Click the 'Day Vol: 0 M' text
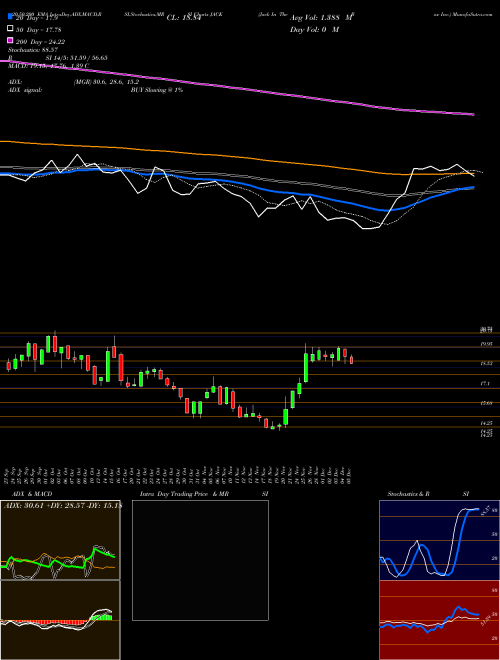 click(314, 30)
